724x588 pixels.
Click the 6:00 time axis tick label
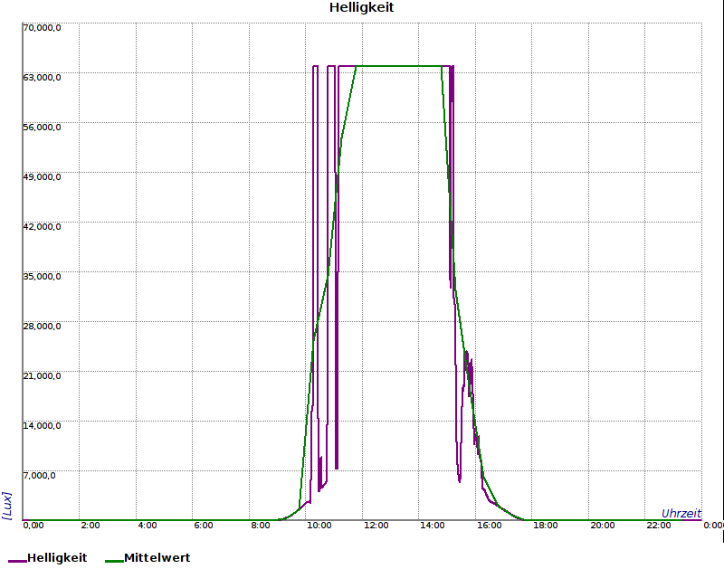point(204,526)
